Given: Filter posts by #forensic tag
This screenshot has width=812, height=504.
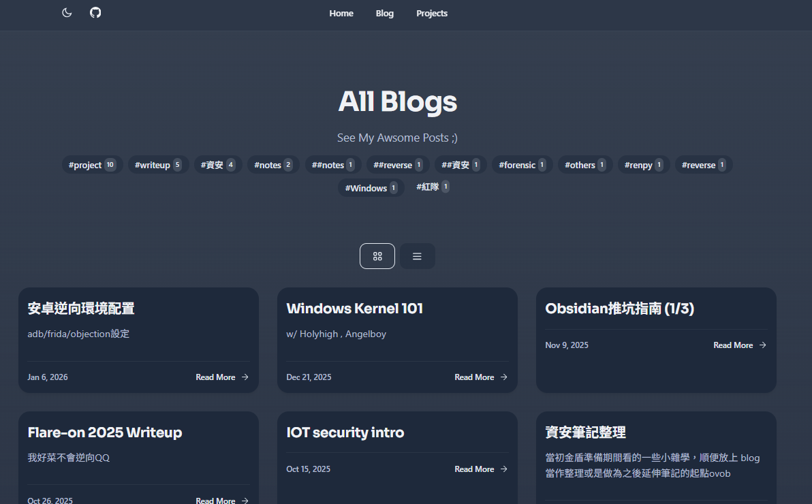Looking at the screenshot, I should [522, 165].
